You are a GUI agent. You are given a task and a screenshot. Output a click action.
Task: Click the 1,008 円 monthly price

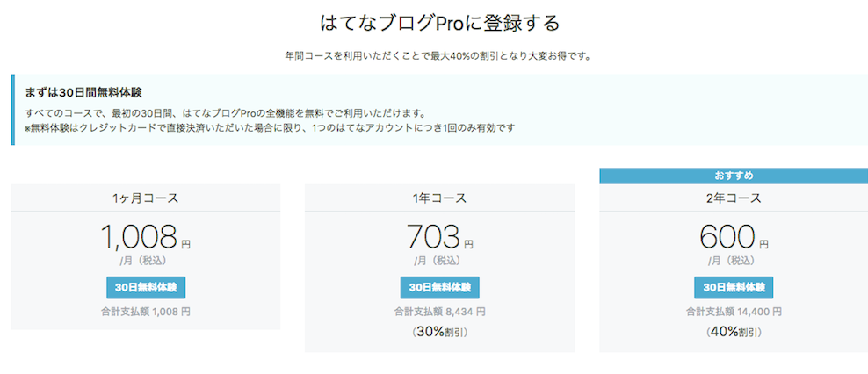[146, 237]
